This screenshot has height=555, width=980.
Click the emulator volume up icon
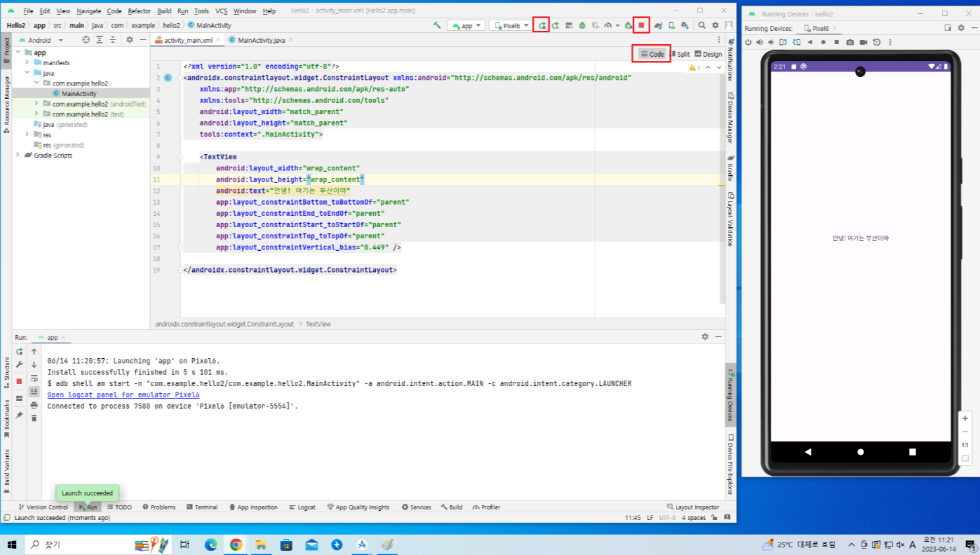[760, 42]
